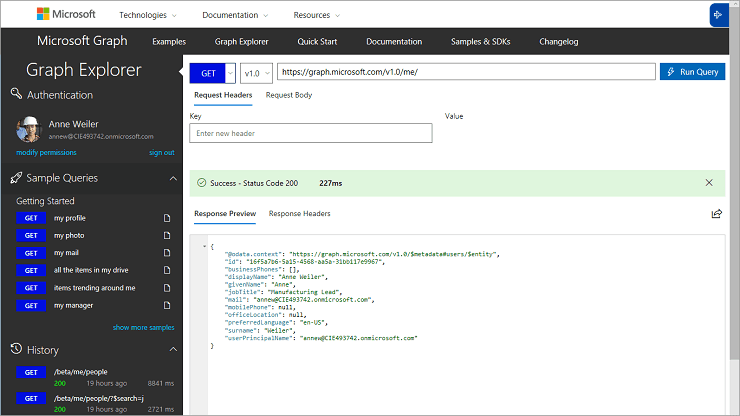Viewport: 740px width, 416px height.
Task: Open docs icon for items trending around me
Action: pyautogui.click(x=167, y=288)
